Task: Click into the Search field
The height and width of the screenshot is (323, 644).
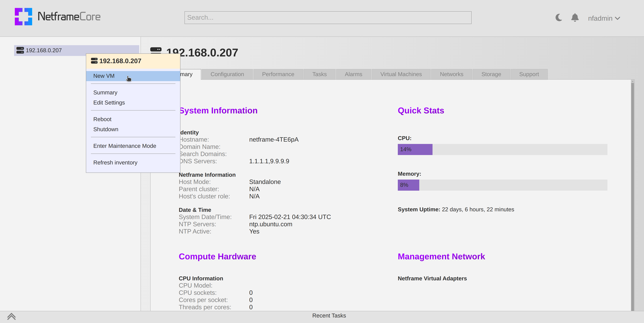Action: [328, 17]
